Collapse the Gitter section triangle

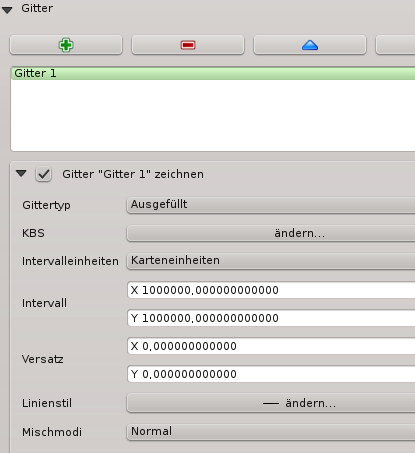[x=7, y=10]
